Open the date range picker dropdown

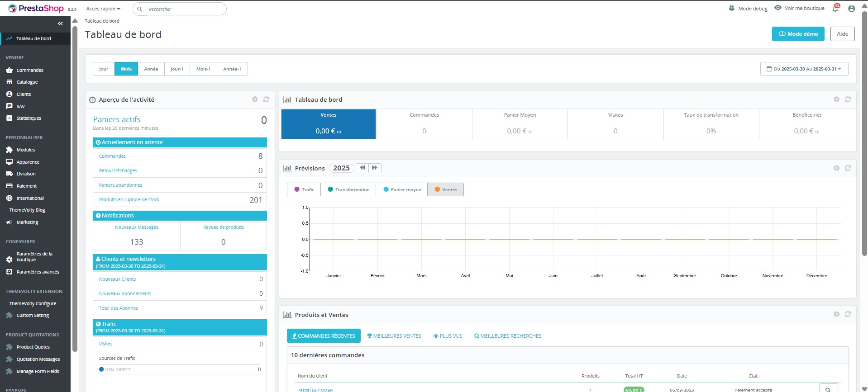(x=804, y=69)
